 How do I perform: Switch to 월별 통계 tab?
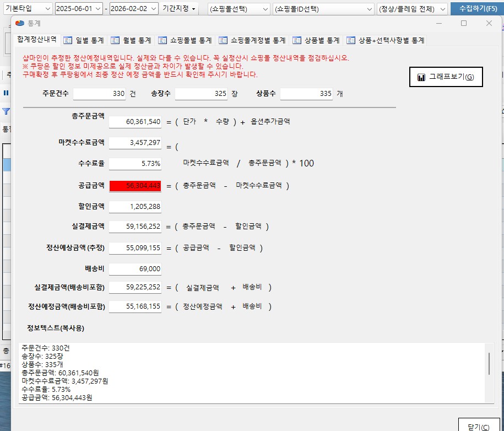coord(131,41)
